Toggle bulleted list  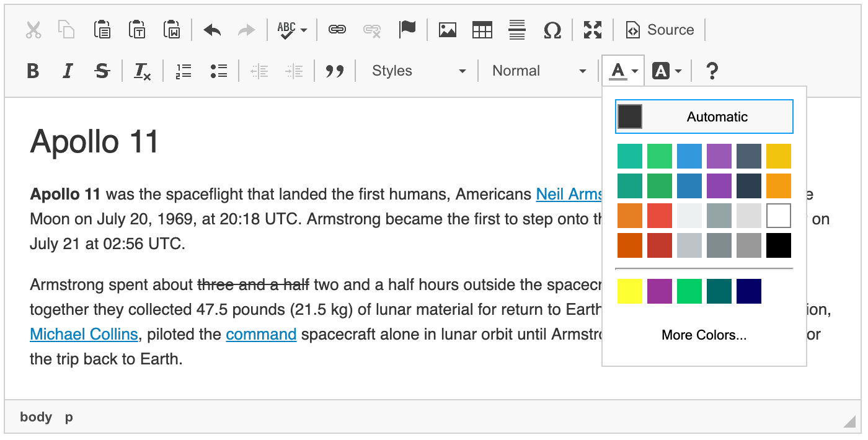[x=218, y=71]
